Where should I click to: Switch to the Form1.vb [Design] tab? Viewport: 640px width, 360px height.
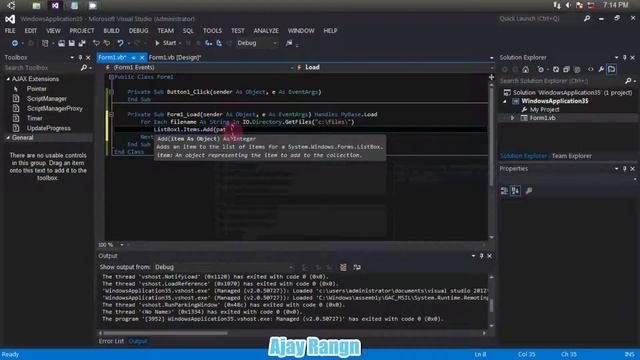coord(175,58)
